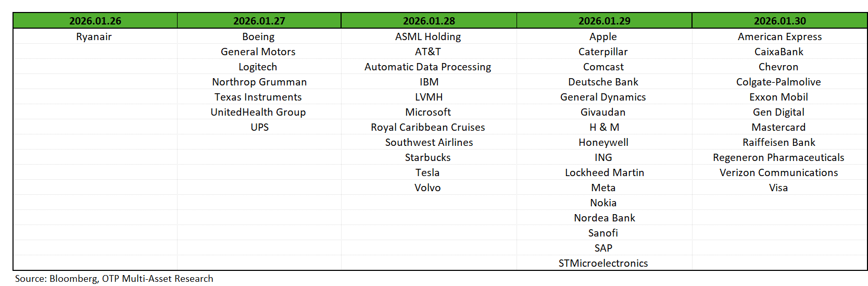868x286 pixels.
Task: Click the Visa cell
Action: coord(778,188)
